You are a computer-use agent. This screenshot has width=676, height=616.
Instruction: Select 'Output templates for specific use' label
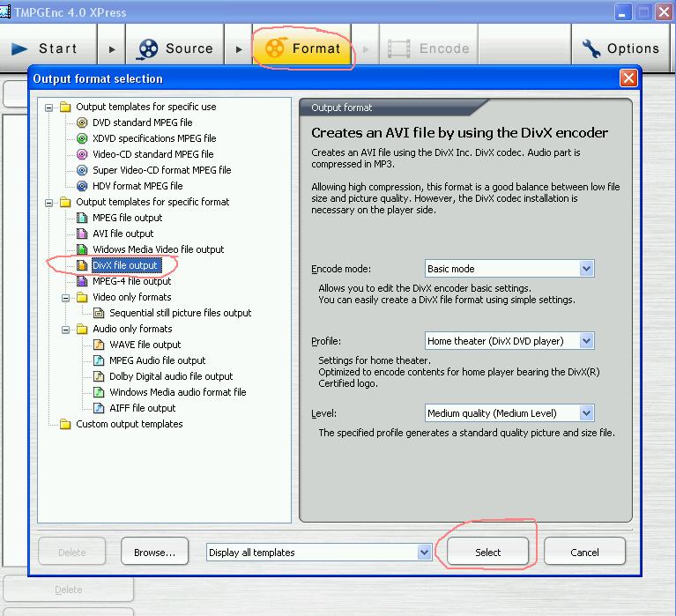(146, 107)
